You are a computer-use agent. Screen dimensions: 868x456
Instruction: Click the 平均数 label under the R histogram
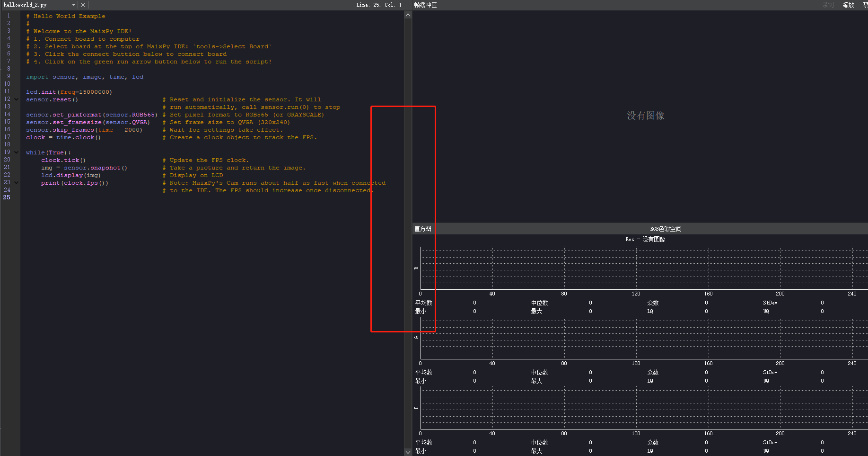tap(423, 303)
